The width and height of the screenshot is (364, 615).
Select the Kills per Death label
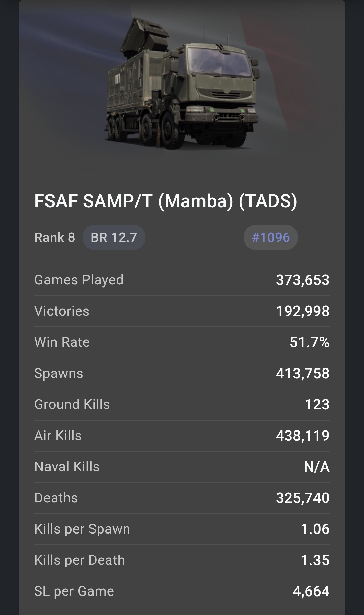80,560
